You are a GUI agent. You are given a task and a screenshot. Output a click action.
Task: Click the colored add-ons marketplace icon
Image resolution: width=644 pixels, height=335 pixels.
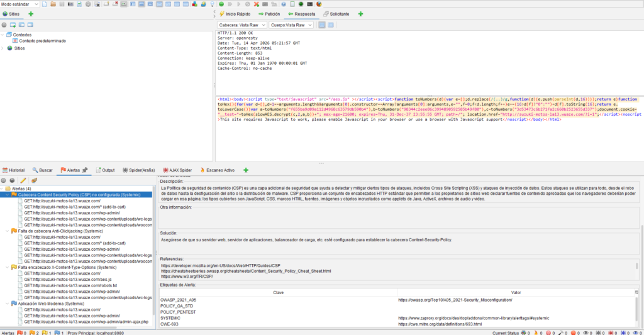pos(195,4)
